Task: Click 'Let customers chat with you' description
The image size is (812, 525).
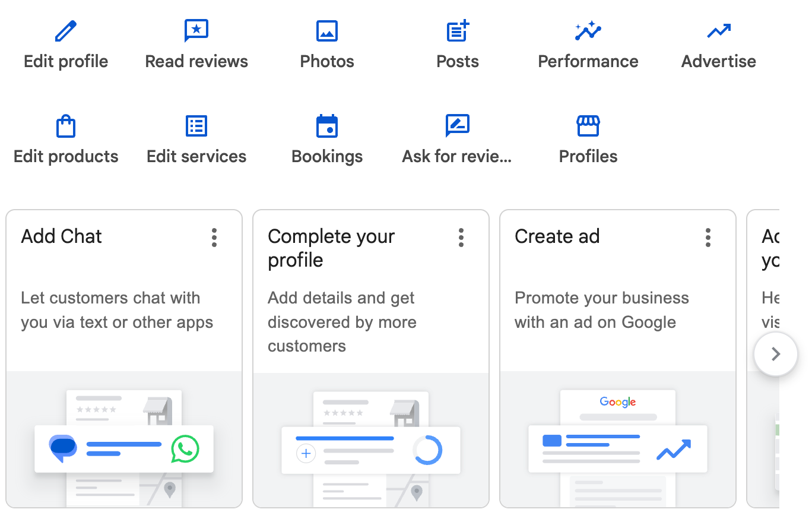Action: [x=117, y=310]
